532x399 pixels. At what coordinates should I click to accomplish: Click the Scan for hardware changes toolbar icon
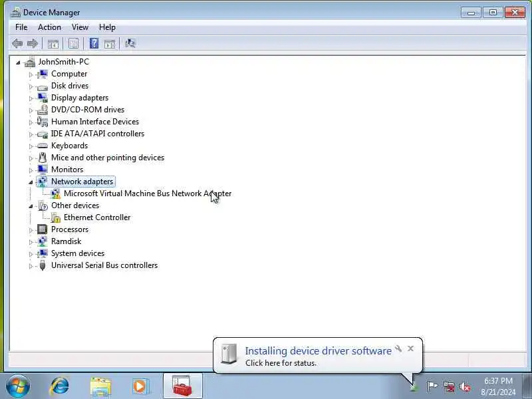[x=130, y=43]
